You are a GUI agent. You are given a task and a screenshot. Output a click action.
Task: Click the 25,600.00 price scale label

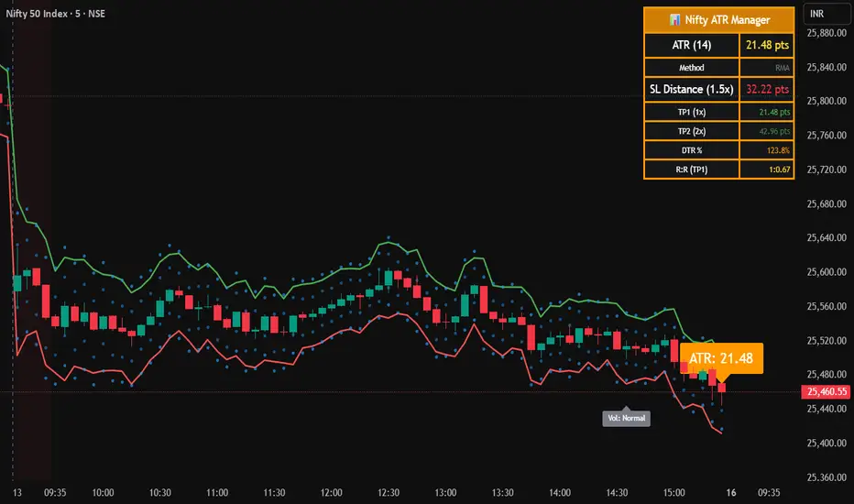(x=827, y=272)
